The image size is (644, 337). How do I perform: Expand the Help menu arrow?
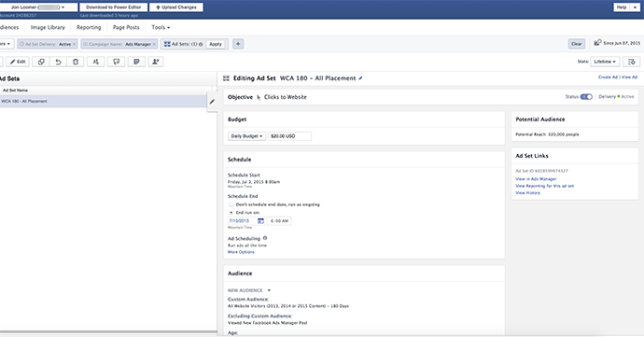[635, 7]
